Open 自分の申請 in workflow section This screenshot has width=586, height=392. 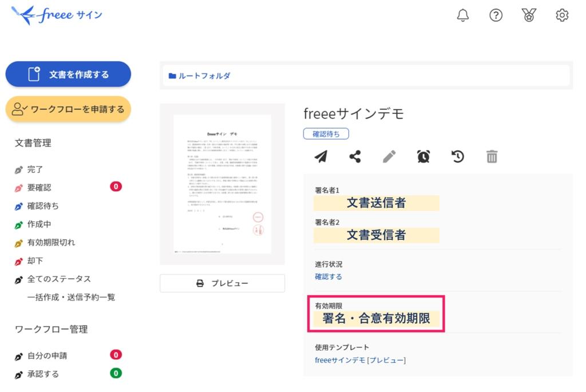(x=47, y=356)
